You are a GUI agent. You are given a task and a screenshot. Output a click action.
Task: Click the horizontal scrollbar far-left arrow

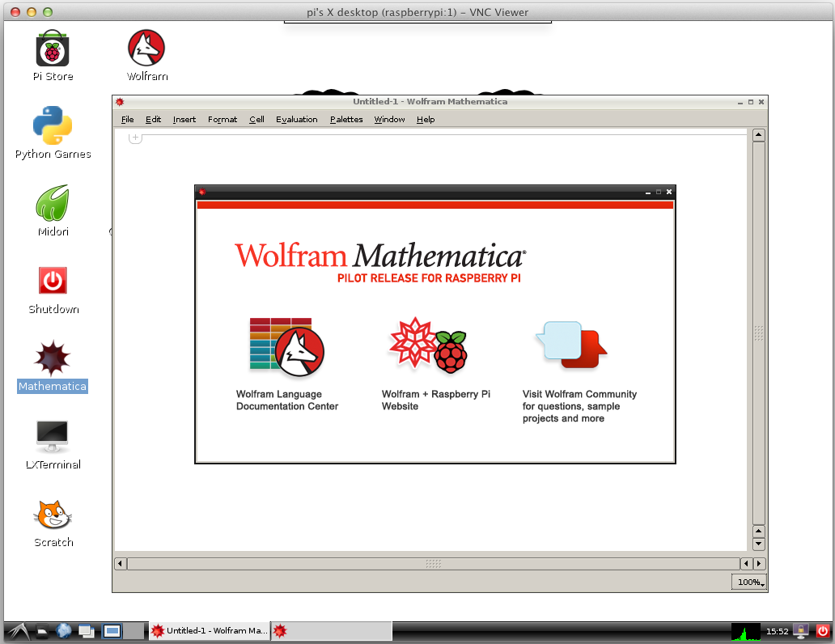click(121, 564)
